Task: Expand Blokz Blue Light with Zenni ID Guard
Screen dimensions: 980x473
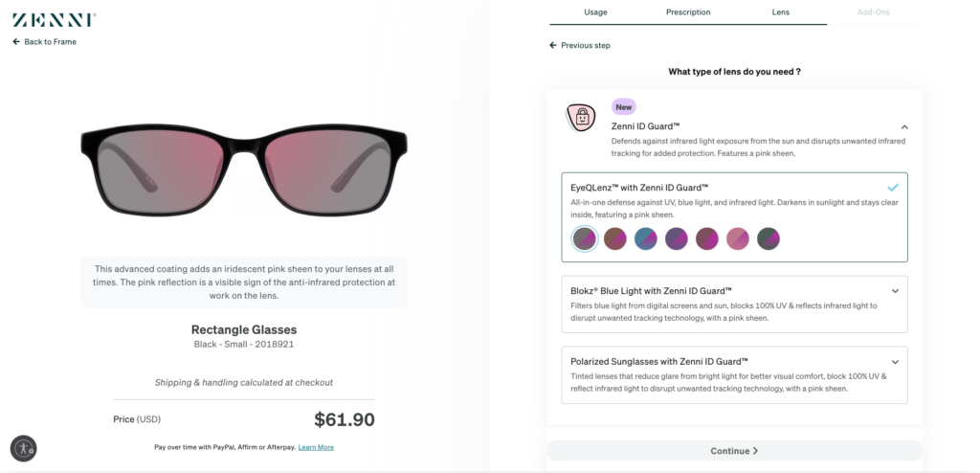Action: (x=895, y=290)
